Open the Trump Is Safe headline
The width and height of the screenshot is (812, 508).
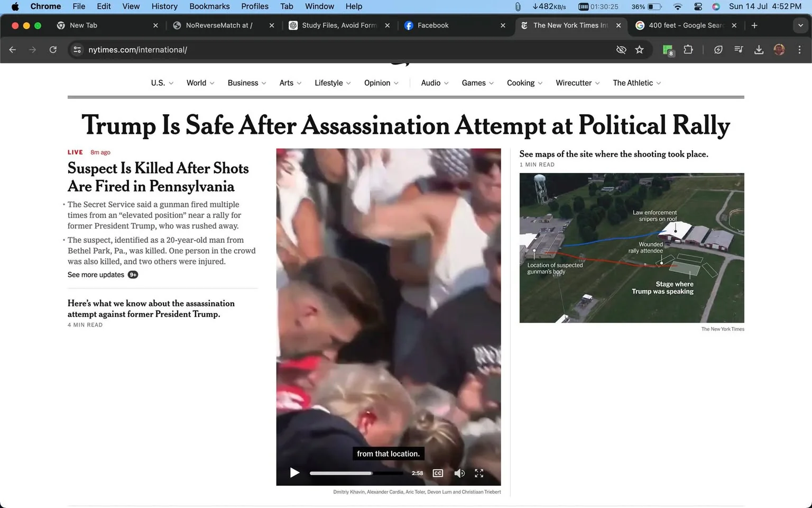pyautogui.click(x=405, y=125)
